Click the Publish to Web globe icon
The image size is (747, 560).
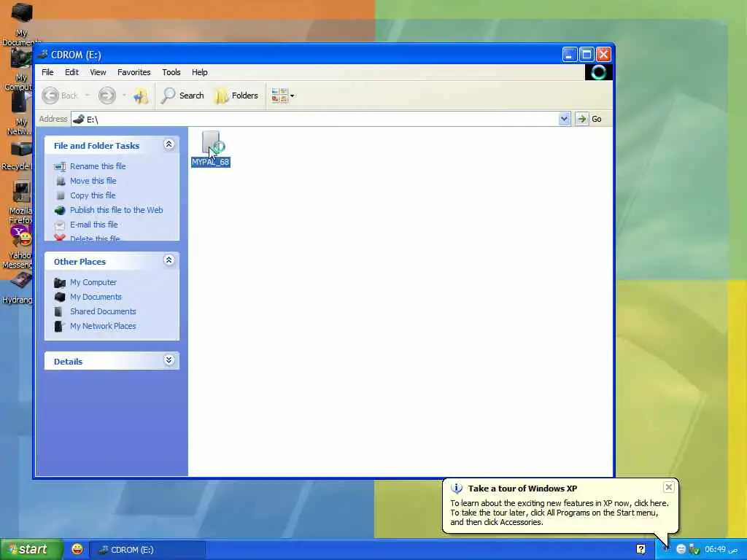click(60, 211)
